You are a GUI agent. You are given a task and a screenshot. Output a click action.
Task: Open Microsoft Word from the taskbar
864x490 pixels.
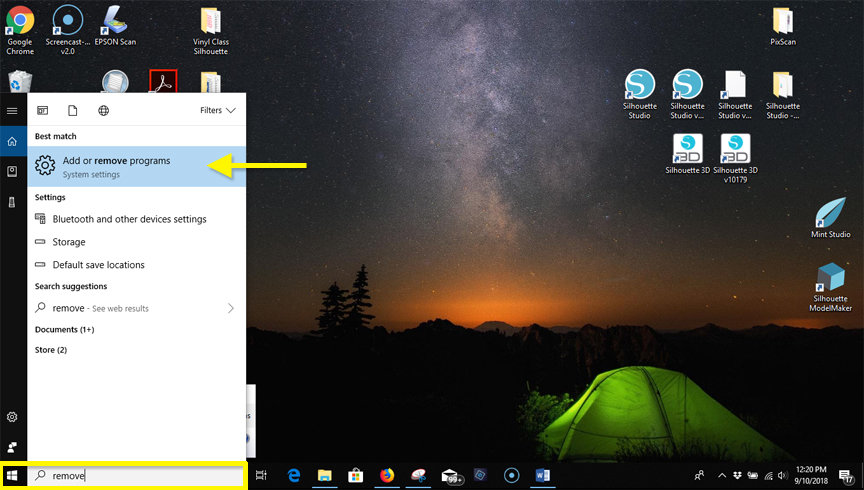543,476
